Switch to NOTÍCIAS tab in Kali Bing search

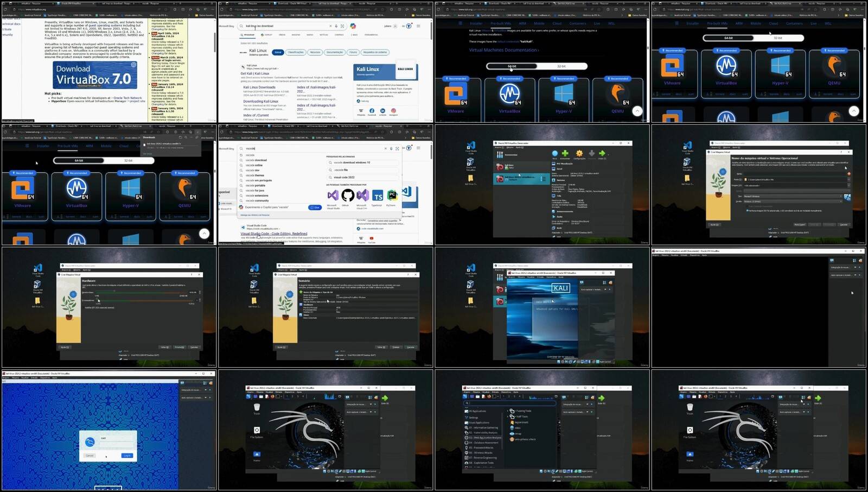[x=324, y=35]
